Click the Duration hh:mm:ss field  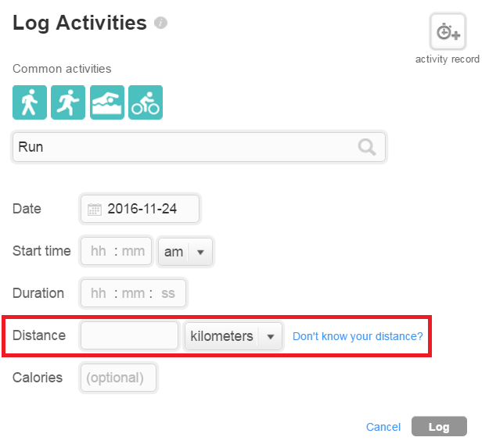click(x=133, y=293)
